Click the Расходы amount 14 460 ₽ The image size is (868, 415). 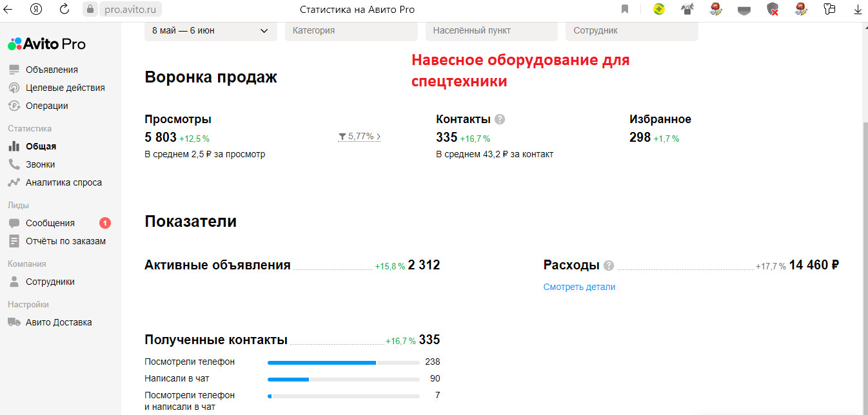(814, 265)
